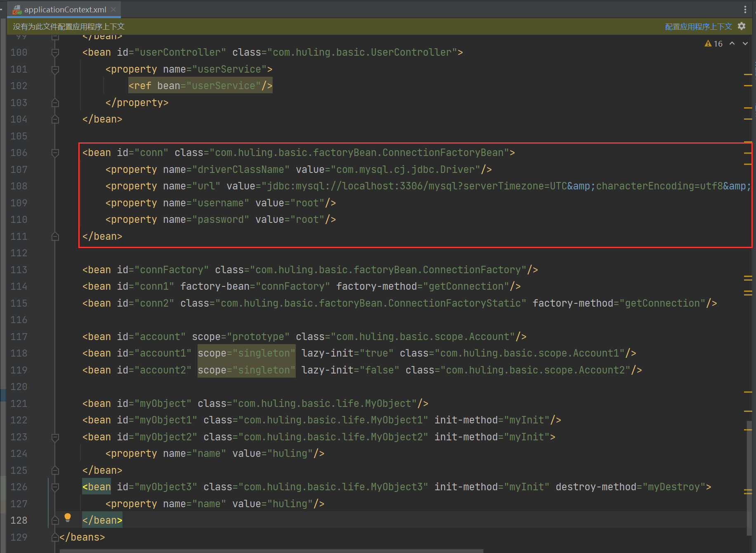Go to previous highlighted error arrow
Screen dimensions: 756x553
[732, 43]
